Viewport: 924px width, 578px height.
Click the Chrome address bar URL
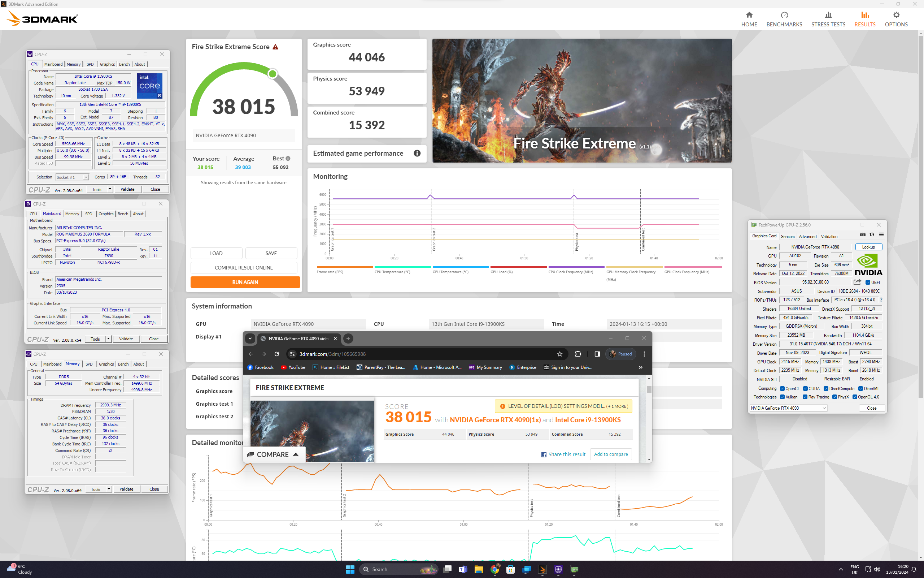point(332,354)
